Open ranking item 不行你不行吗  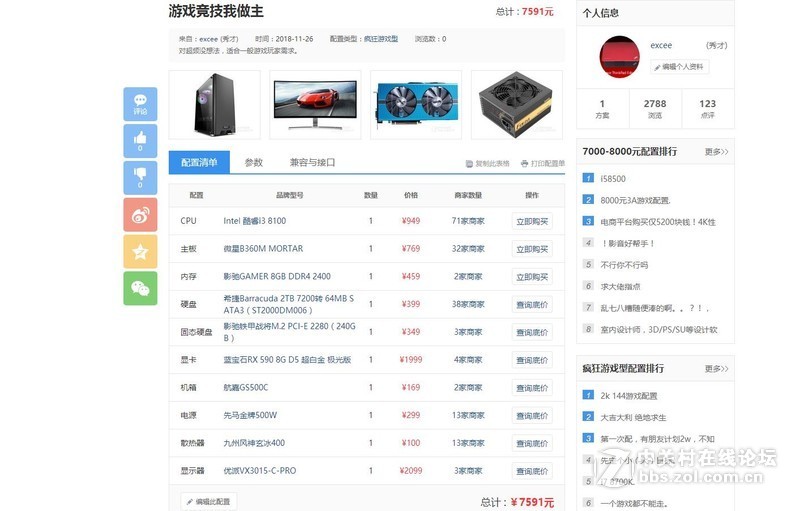[x=624, y=265]
